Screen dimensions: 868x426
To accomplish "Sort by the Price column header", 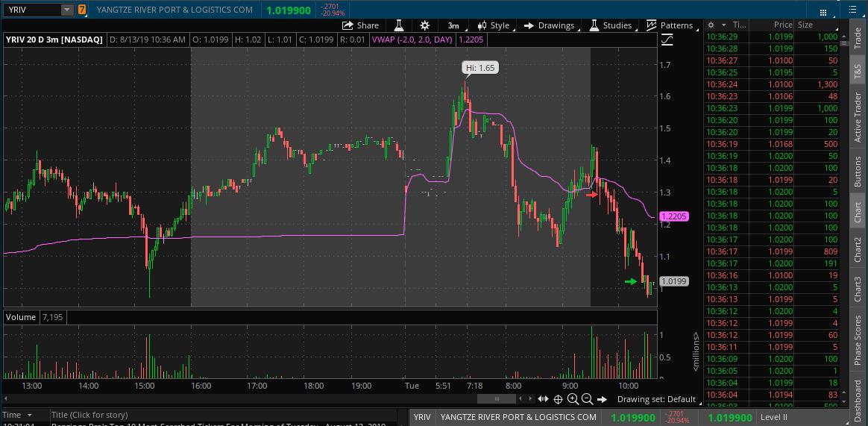I will point(783,25).
